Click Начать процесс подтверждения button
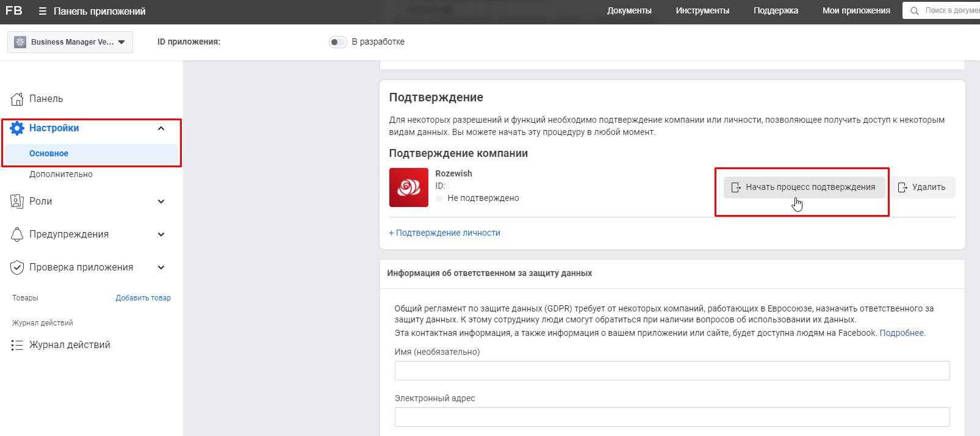This screenshot has height=436, width=980. (804, 187)
